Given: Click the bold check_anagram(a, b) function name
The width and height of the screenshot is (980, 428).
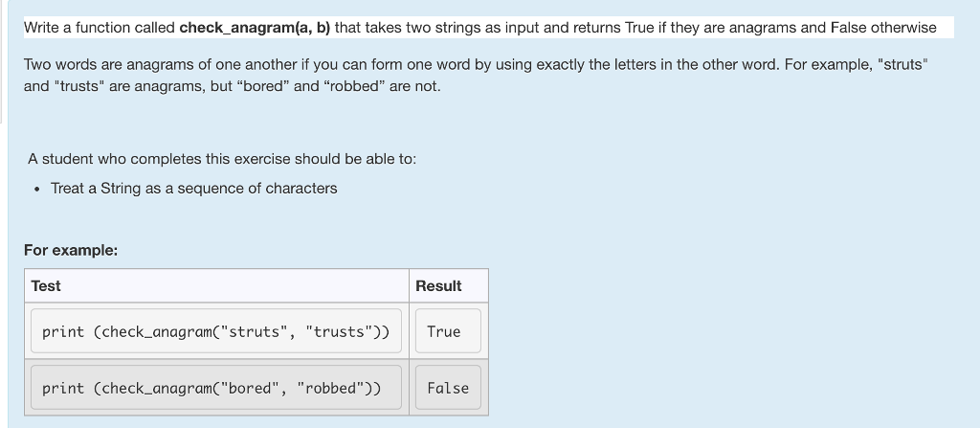Looking at the screenshot, I should 255,28.
